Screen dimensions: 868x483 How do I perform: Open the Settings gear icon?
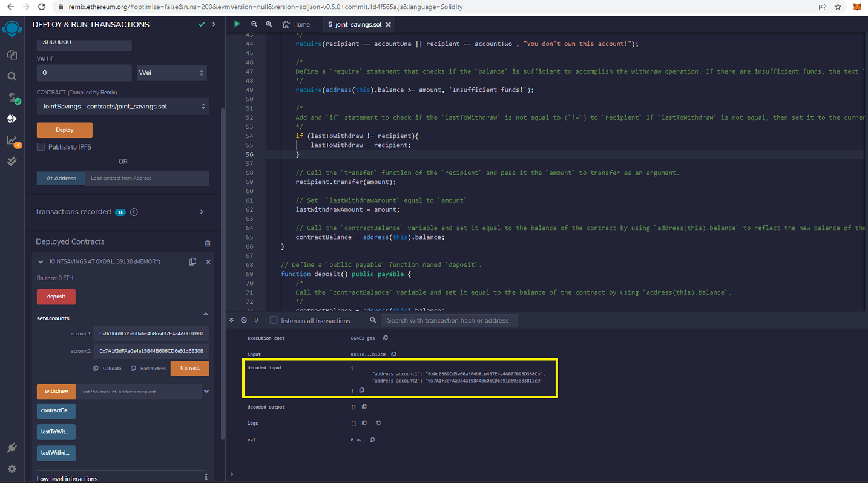point(12,469)
